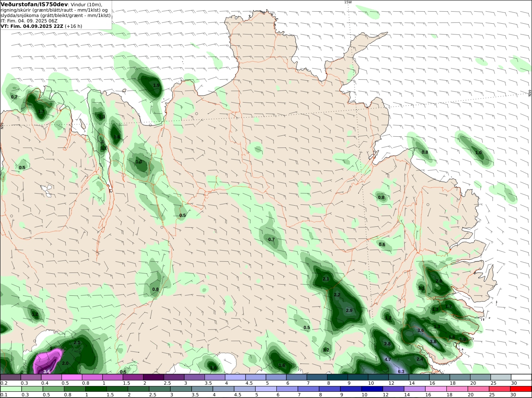Viewport: 532px width, 398px height.
Task: Click the 2.8 precipitation value on the map
Action: click(x=387, y=344)
